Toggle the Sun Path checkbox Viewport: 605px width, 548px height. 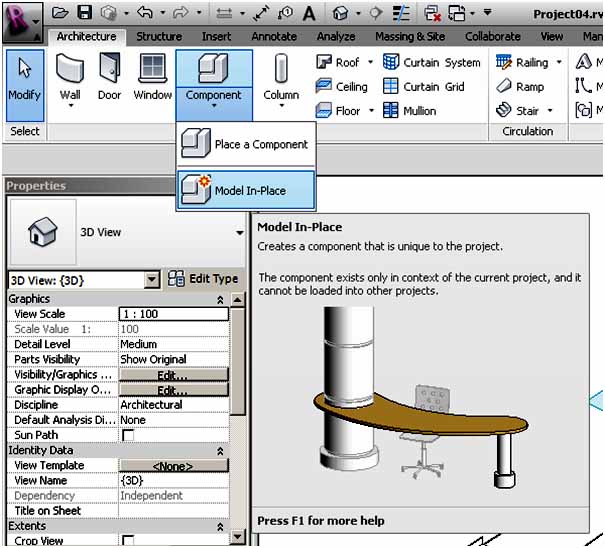127,436
